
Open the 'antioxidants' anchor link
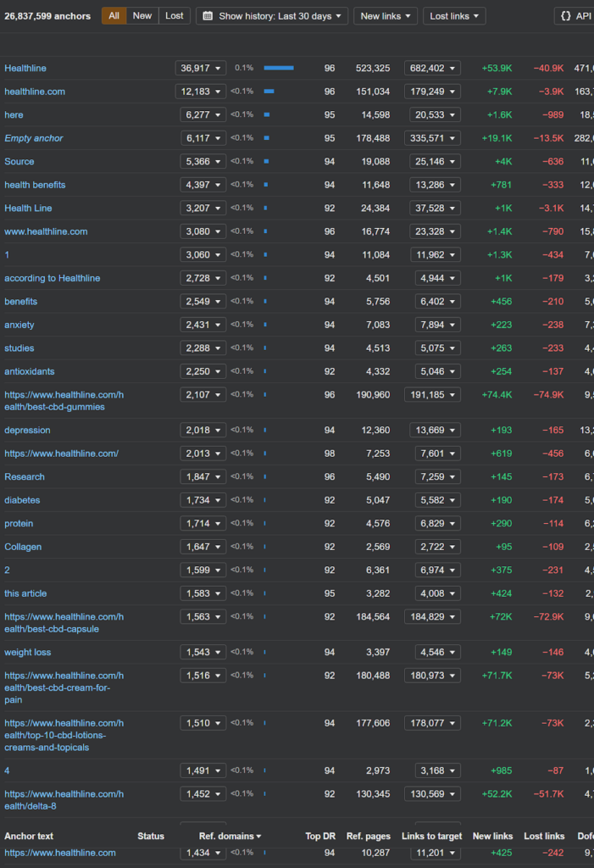tap(30, 371)
